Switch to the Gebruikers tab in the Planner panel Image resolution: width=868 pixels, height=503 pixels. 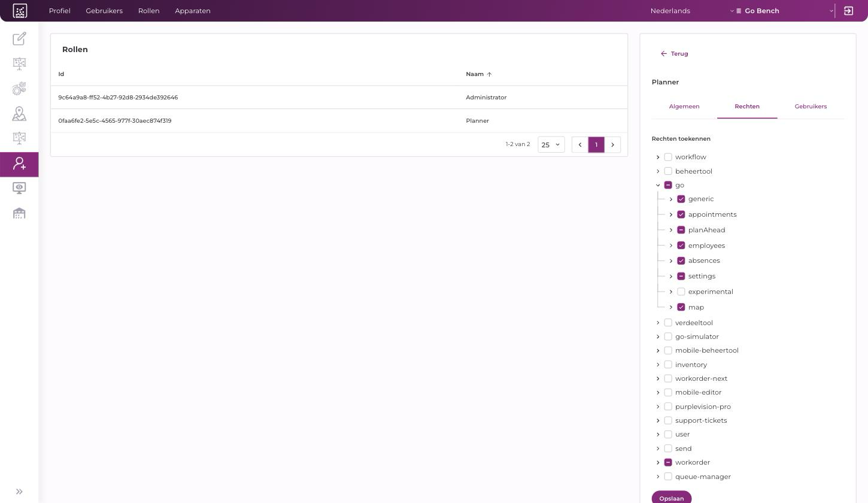[x=811, y=107]
